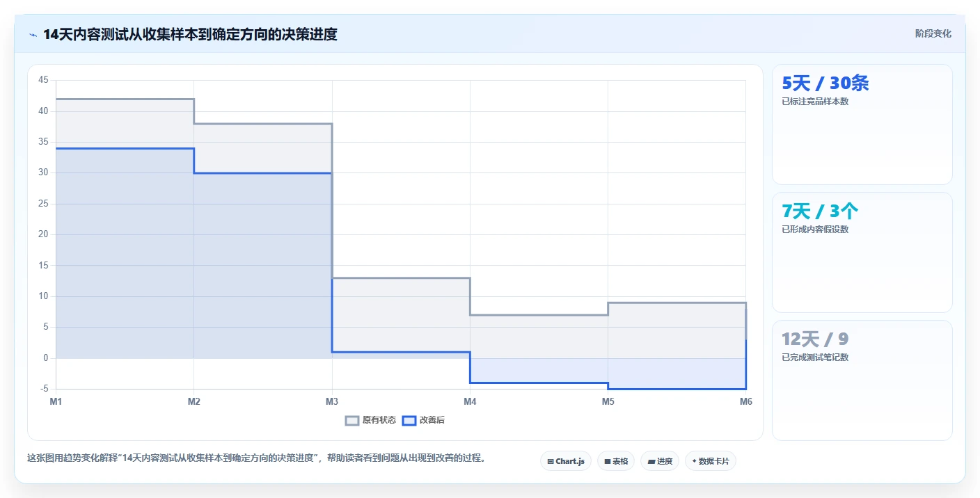Viewport: 980px width, 498px height.
Task: Toggle the 改善后 legend swatch
Action: click(409, 420)
